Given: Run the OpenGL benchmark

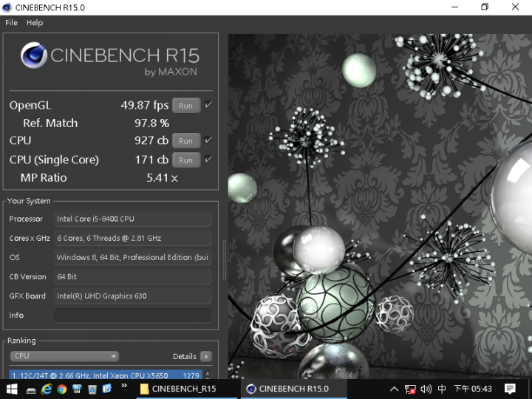Looking at the screenshot, I should [186, 106].
